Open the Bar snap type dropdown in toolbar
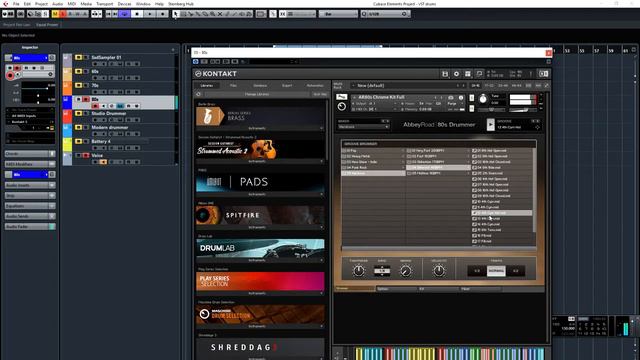This screenshot has height=360, width=640. pyautogui.click(x=338, y=14)
